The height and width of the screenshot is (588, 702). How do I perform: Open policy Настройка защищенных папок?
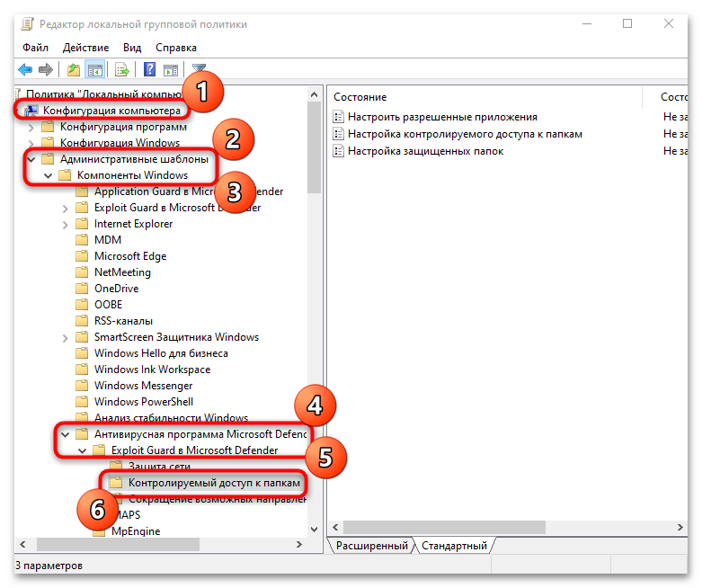pos(425,151)
